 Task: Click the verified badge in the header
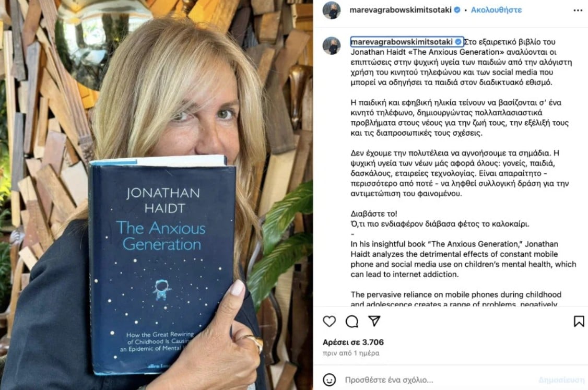tap(457, 10)
